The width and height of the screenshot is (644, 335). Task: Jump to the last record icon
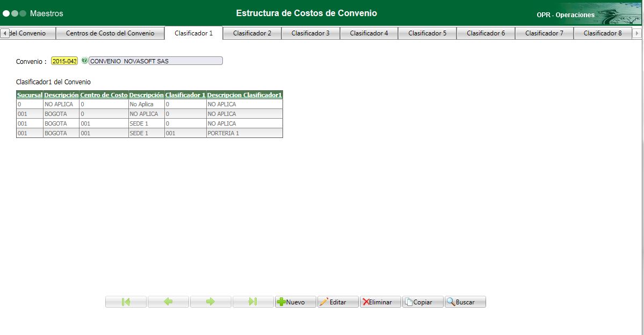[252, 301]
